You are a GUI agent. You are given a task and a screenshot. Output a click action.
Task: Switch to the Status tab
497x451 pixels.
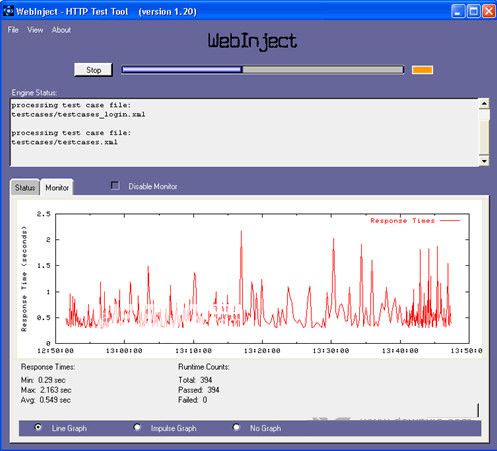pos(25,188)
